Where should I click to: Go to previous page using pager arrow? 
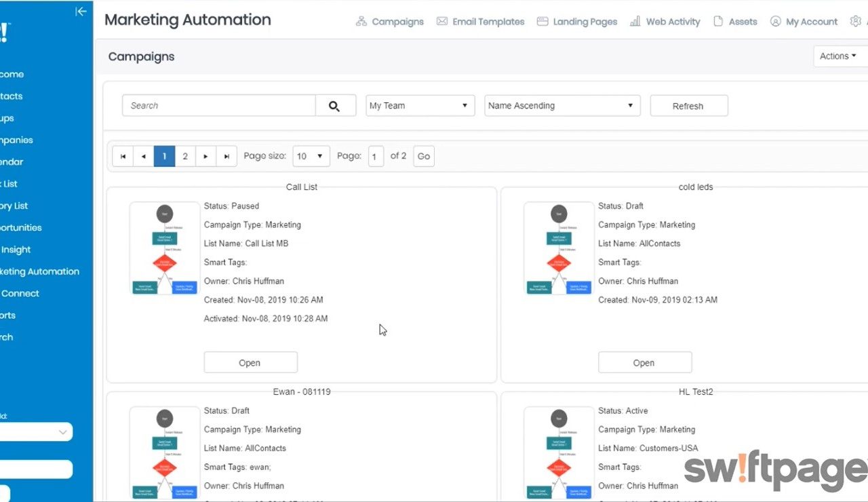coord(143,156)
